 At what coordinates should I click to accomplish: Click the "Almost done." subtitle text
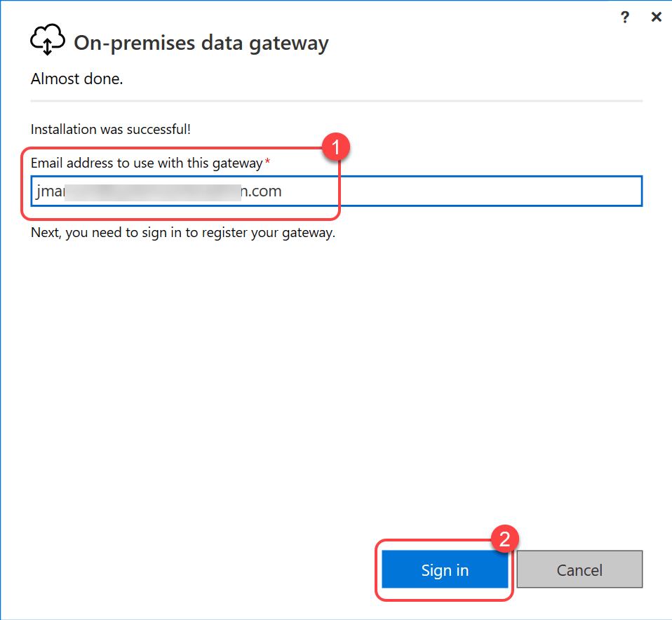(x=77, y=79)
